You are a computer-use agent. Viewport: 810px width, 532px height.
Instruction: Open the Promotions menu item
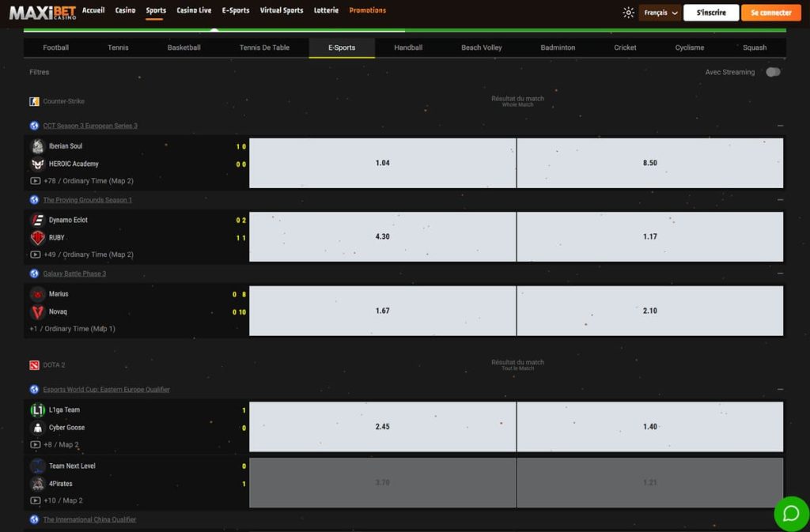point(367,10)
